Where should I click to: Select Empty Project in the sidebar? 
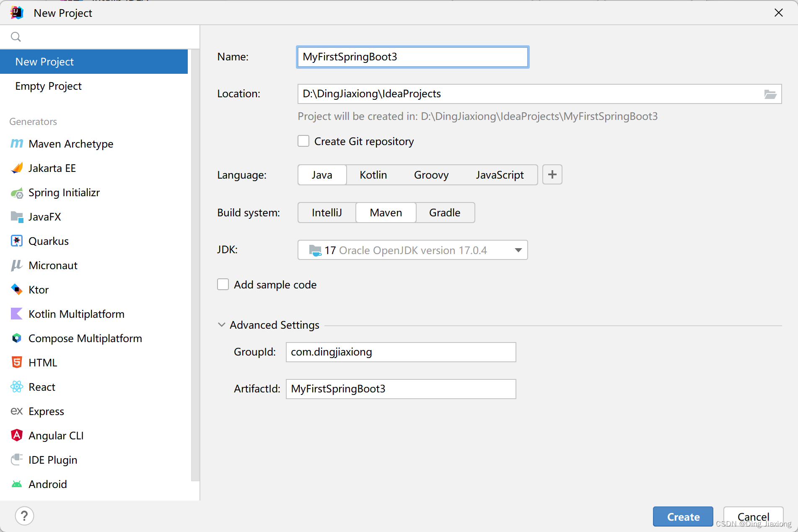94,86
